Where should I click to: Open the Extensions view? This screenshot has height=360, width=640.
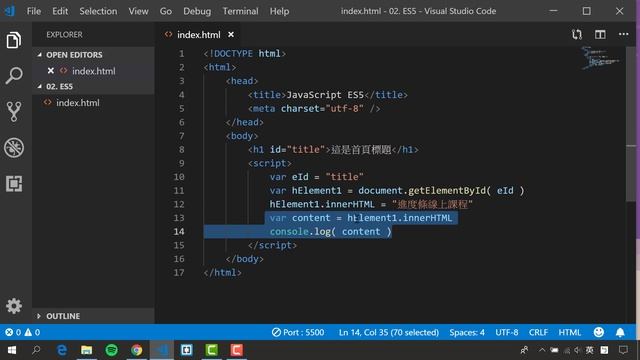[x=14, y=184]
